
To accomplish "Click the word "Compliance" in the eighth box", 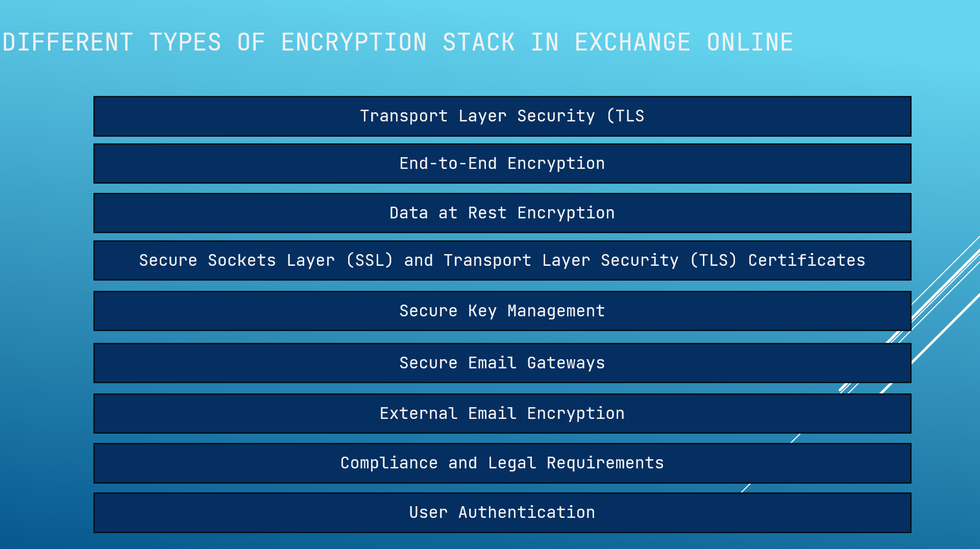I will click(389, 463).
